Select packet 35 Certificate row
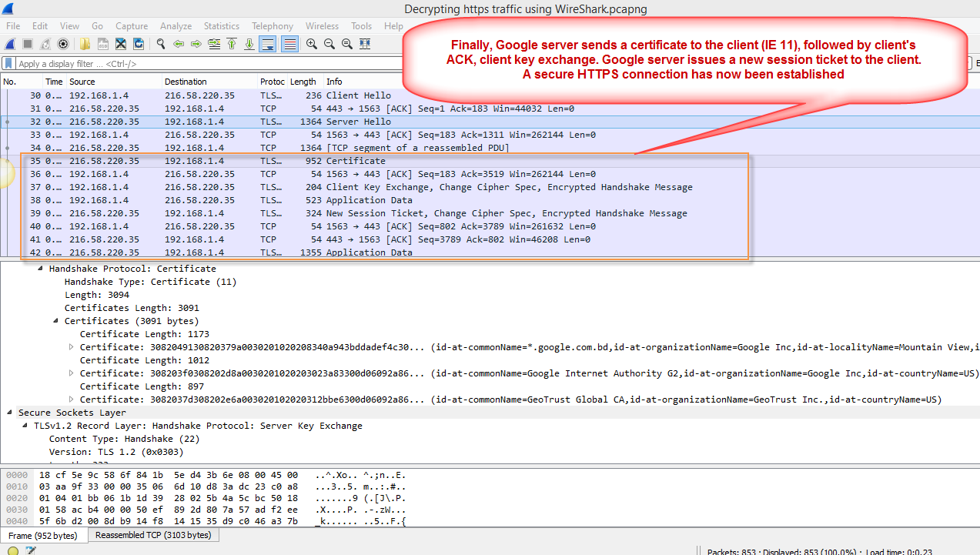 pyautogui.click(x=490, y=161)
